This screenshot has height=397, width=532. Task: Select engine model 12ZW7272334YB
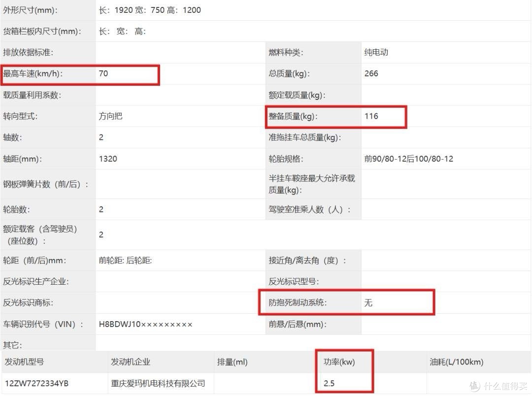click(x=36, y=383)
